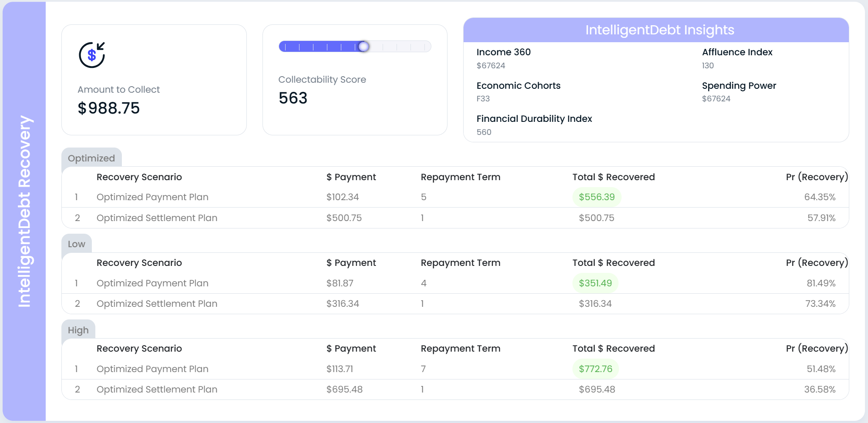The width and height of the screenshot is (868, 423).
Task: Select Optimized Payment Plan in Low table
Action: 152,283
